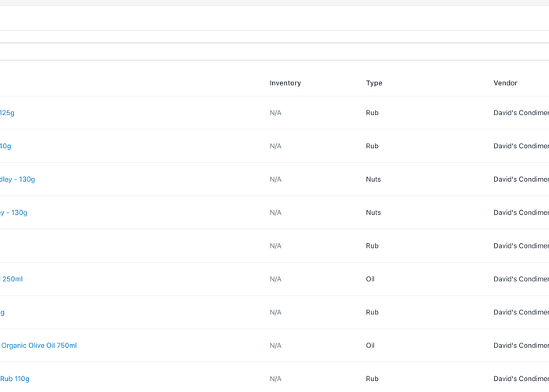Click Rub type in the 125g row

click(x=372, y=113)
